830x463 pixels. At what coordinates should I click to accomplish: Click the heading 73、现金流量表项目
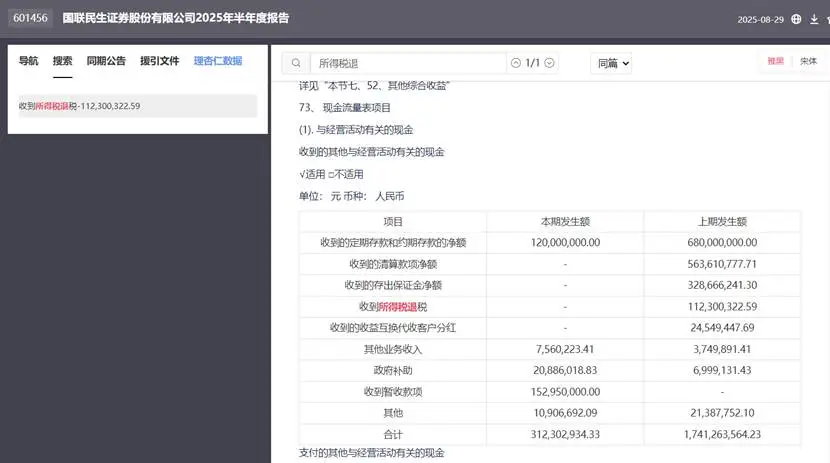(345, 107)
